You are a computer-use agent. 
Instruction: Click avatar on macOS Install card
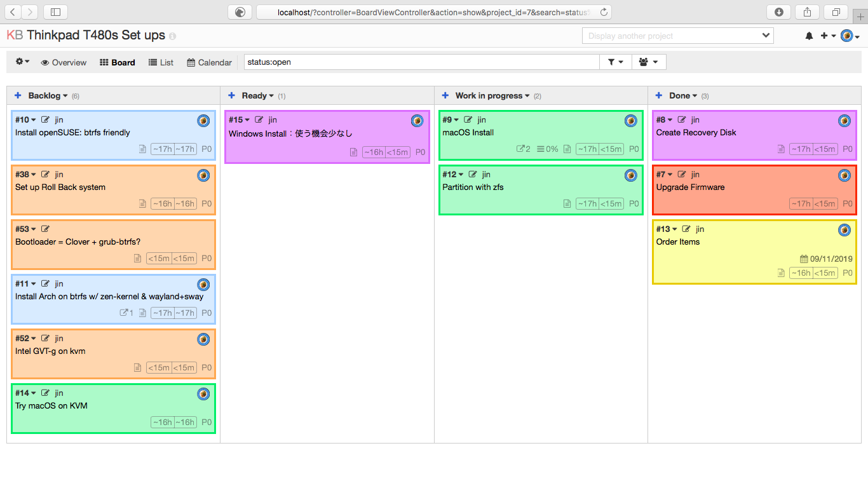coord(630,121)
